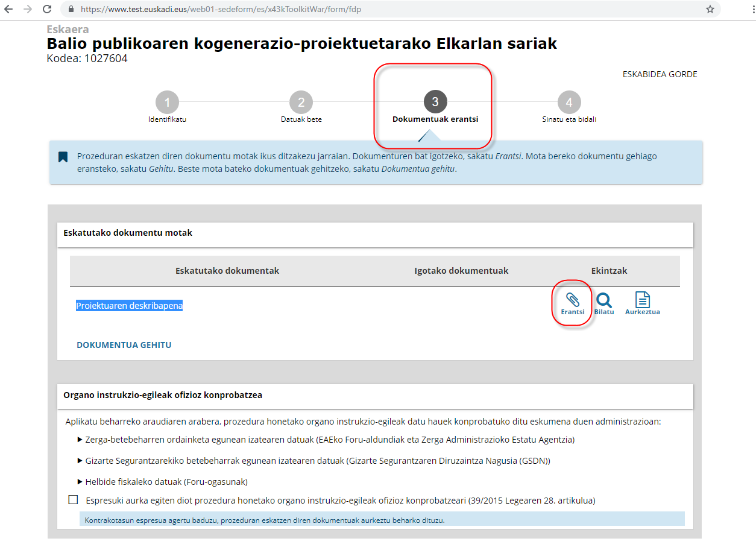Image resolution: width=756 pixels, height=547 pixels.
Task: Go to step 1 Identifikatu
Action: 167,103
